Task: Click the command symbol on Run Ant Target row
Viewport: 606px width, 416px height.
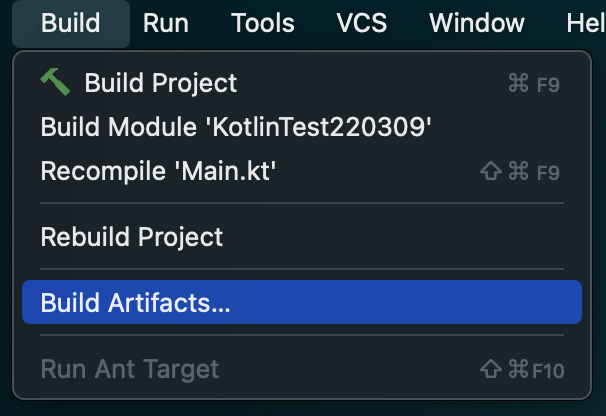Action: (518, 369)
